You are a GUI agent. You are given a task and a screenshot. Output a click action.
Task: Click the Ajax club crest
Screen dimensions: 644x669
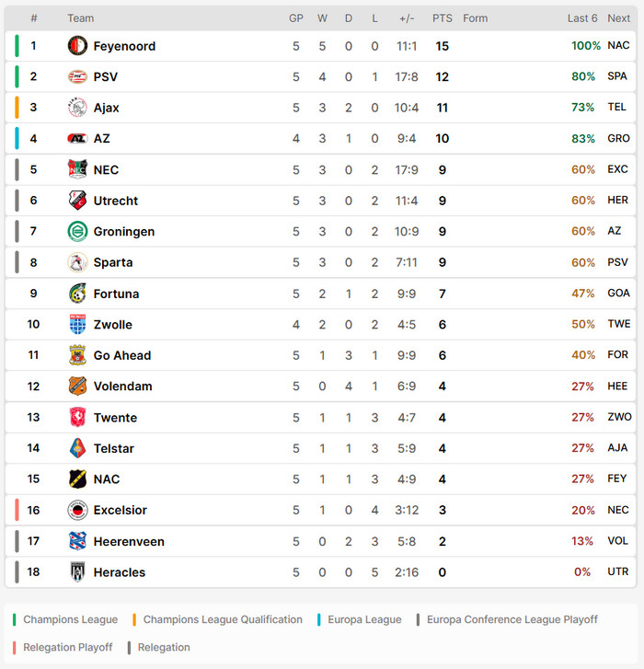(77, 108)
